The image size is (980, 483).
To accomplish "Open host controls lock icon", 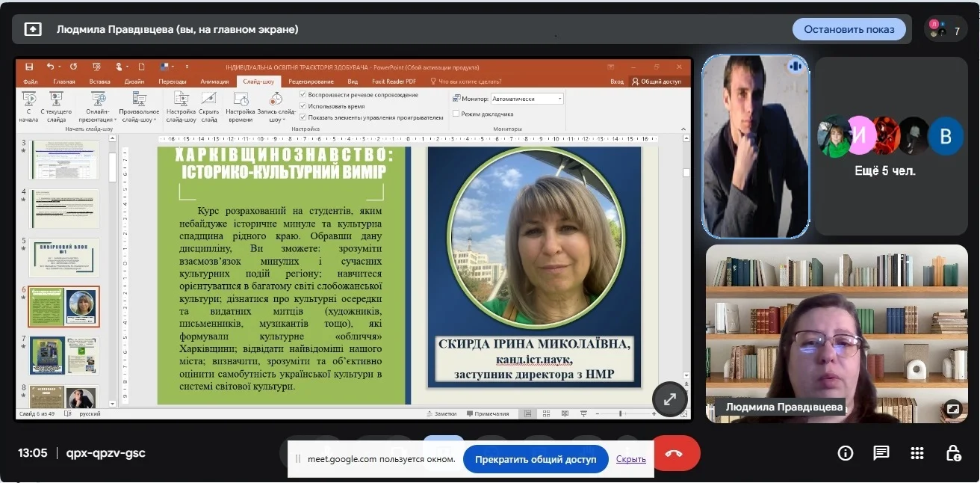I will tap(953, 453).
